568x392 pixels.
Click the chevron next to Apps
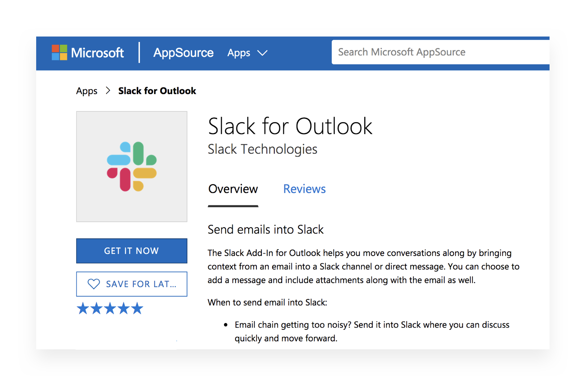pyautogui.click(x=262, y=53)
